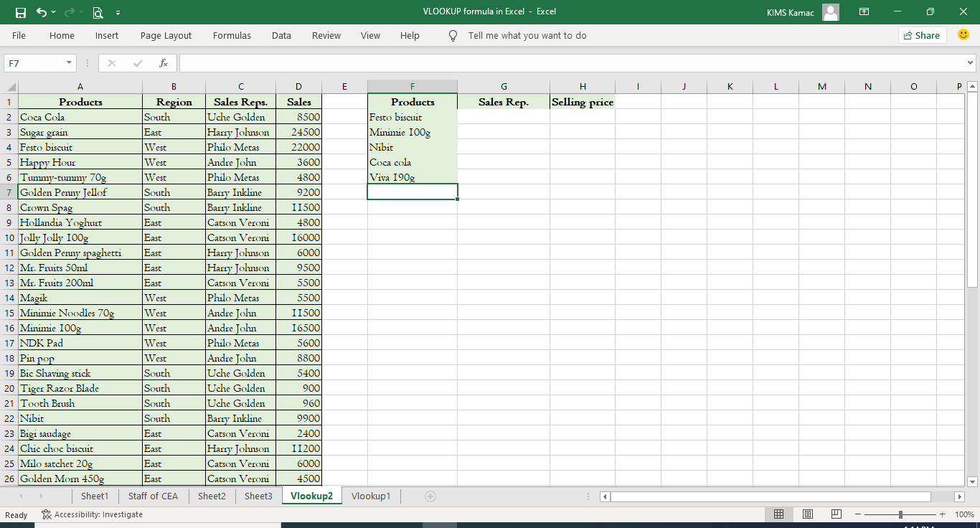Toggle Page Layout view in the status bar

click(807, 514)
